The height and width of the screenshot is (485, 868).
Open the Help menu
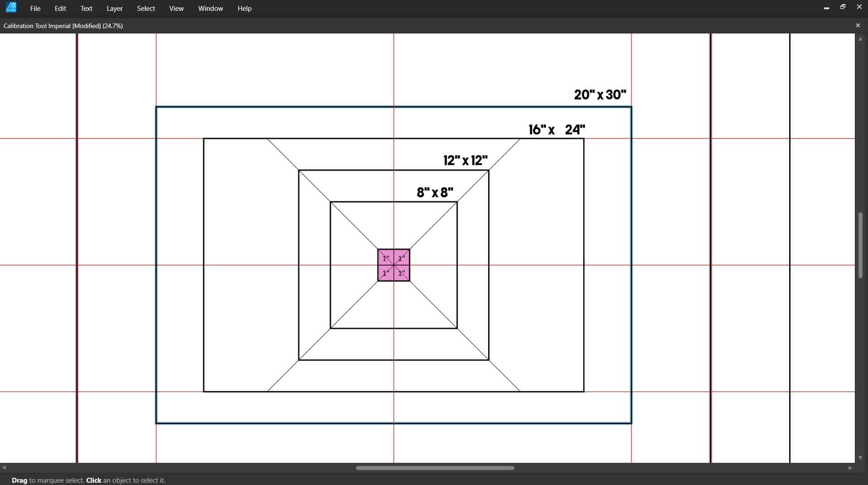pyautogui.click(x=244, y=8)
